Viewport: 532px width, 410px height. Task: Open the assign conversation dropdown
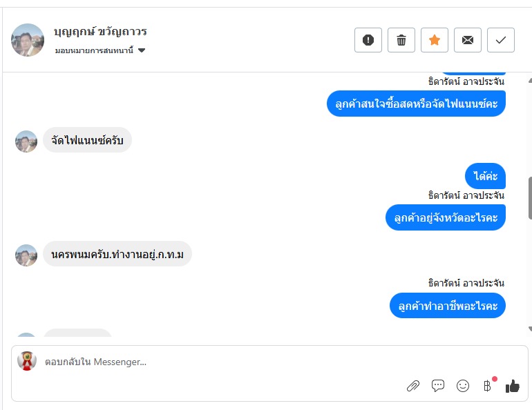pyautogui.click(x=100, y=50)
